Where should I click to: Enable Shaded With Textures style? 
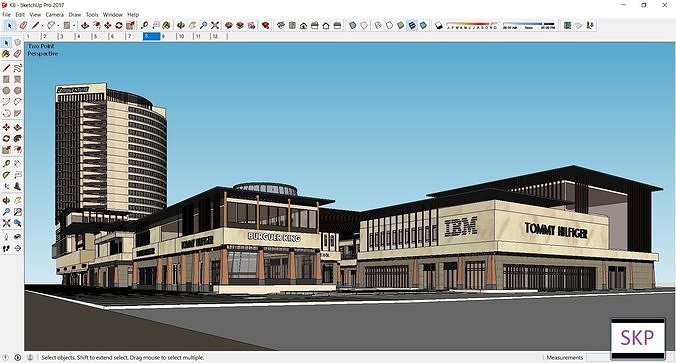pos(412,25)
